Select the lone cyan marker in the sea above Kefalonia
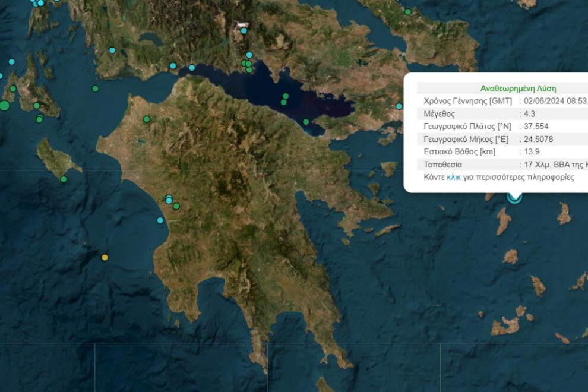 click(x=12, y=62)
